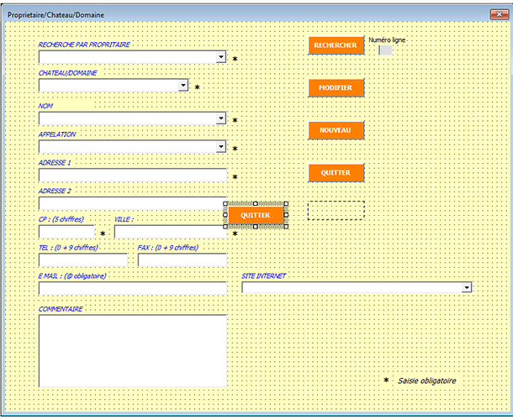Open the SITE INTERNET dropdown arrow
The height and width of the screenshot is (420, 513).
[467, 287]
